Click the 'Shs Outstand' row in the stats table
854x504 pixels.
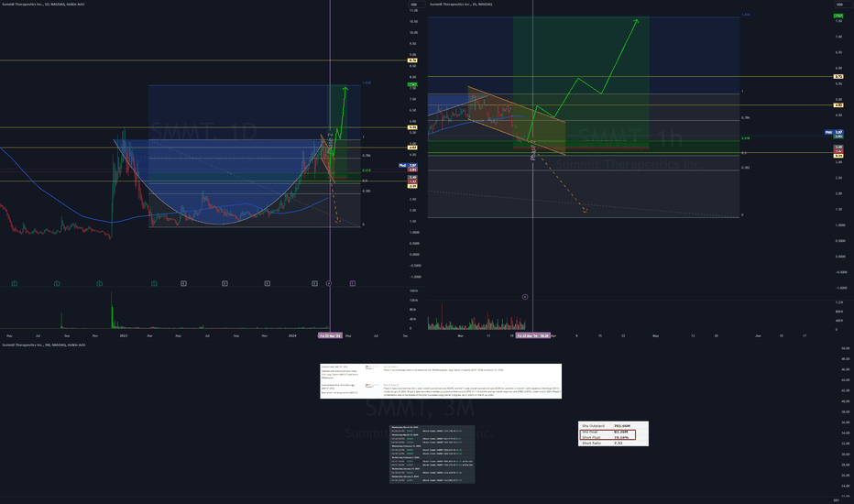(x=613, y=425)
